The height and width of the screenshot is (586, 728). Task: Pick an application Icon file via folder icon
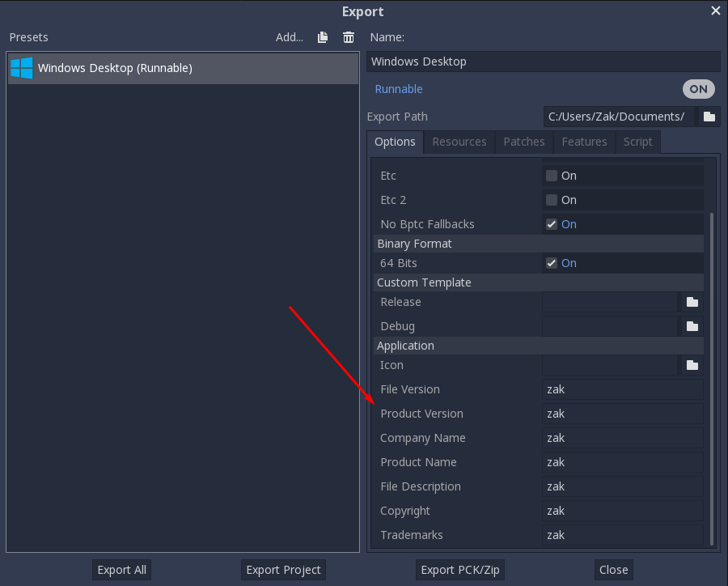pyautogui.click(x=692, y=365)
